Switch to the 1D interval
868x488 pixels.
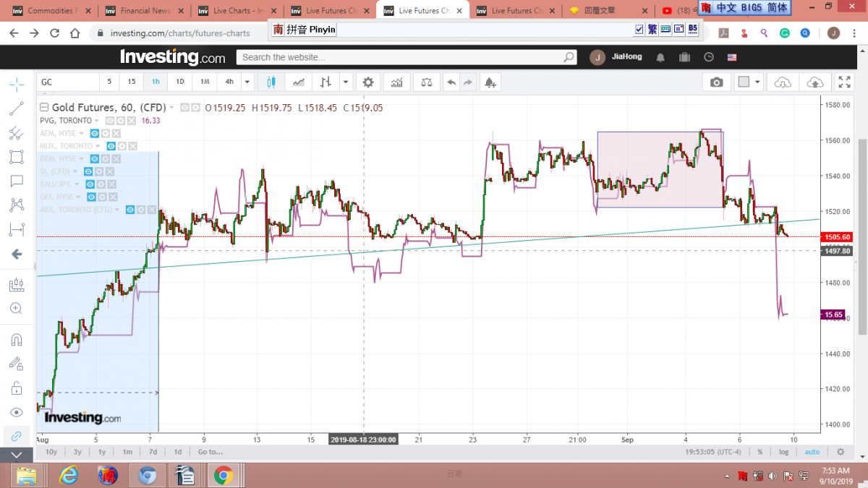[x=180, y=82]
